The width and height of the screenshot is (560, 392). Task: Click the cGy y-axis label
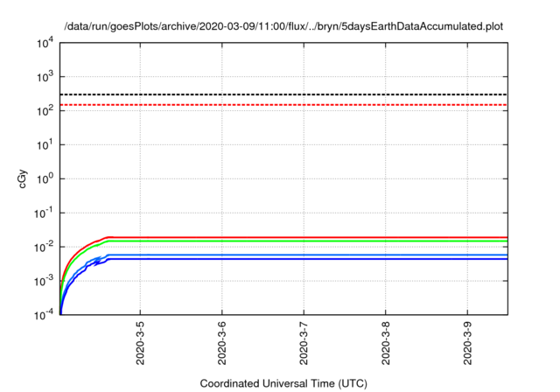point(22,179)
